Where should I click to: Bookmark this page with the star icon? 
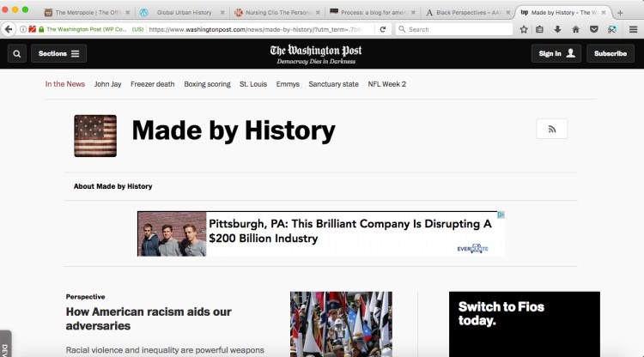coord(524,29)
